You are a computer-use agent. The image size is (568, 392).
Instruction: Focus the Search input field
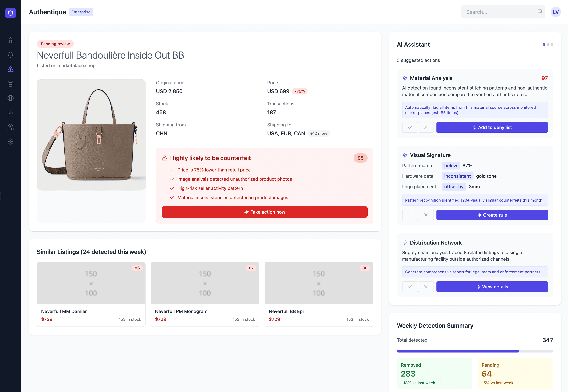[503, 12]
